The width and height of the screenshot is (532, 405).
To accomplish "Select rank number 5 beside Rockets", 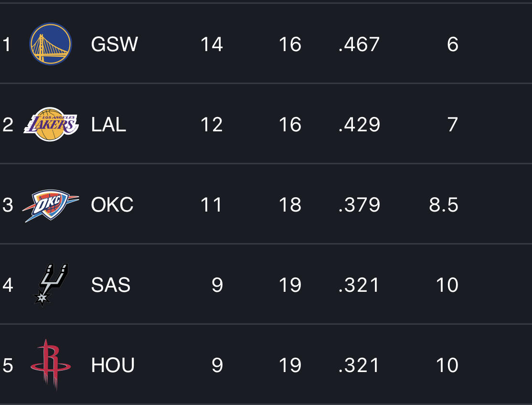I will click(8, 365).
